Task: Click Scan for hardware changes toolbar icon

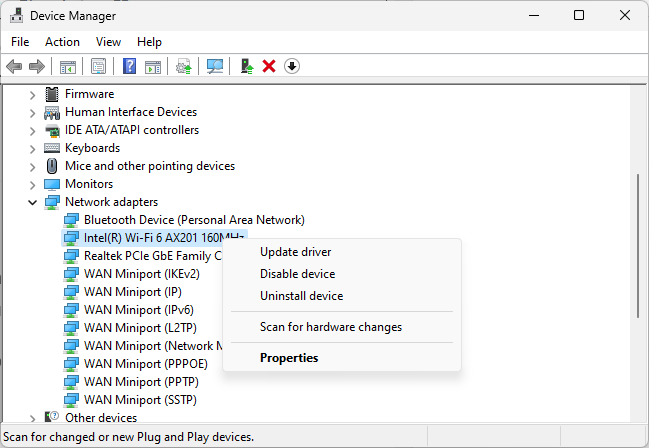Action: (x=214, y=66)
